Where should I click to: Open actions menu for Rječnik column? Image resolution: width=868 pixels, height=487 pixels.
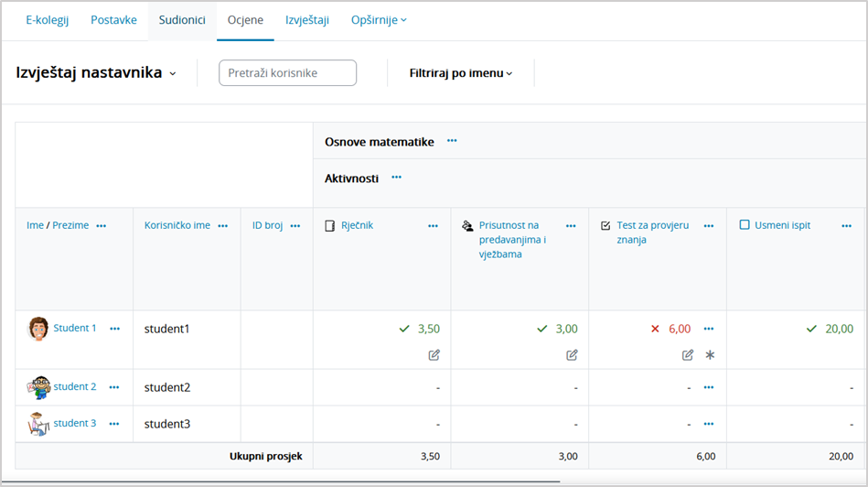coord(433,226)
